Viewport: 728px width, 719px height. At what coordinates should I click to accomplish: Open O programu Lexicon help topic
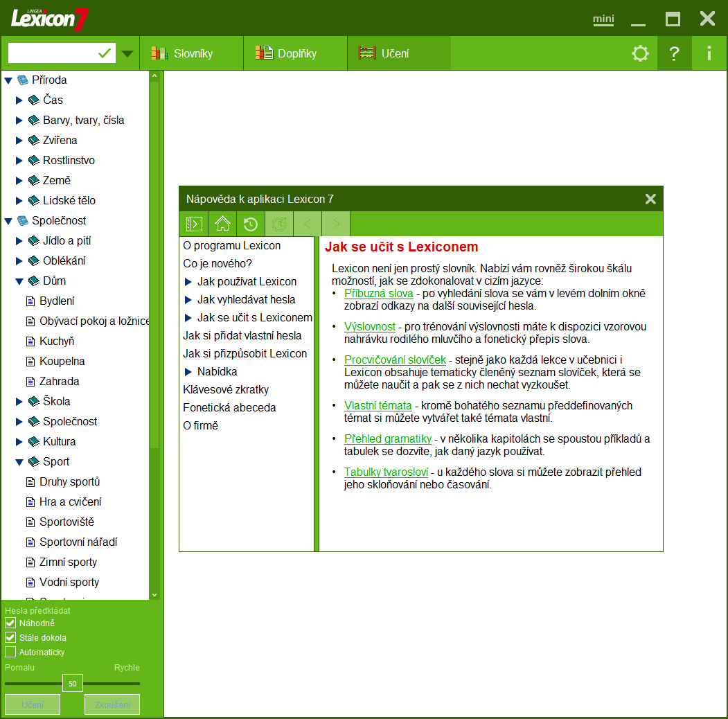(x=231, y=245)
